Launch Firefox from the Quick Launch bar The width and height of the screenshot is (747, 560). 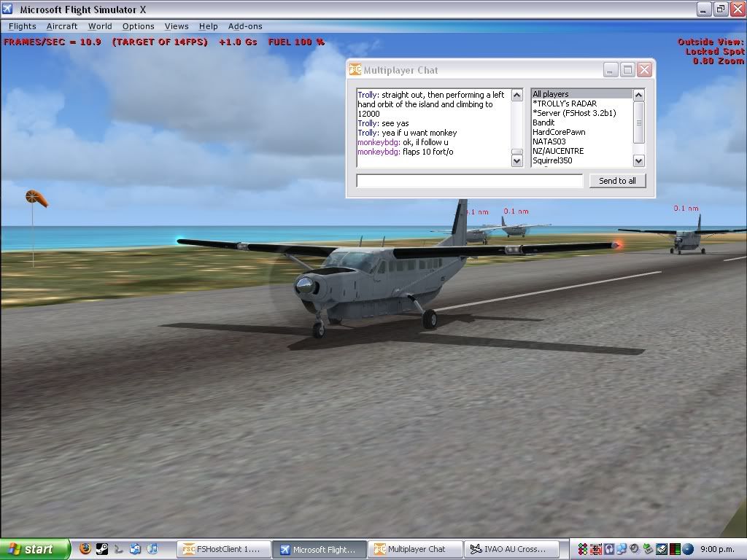pos(85,548)
